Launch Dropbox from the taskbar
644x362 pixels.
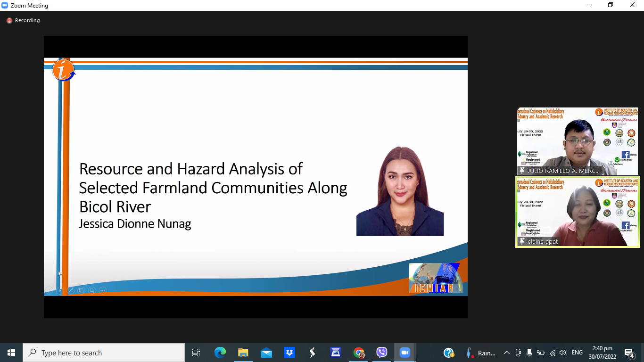tap(289, 353)
